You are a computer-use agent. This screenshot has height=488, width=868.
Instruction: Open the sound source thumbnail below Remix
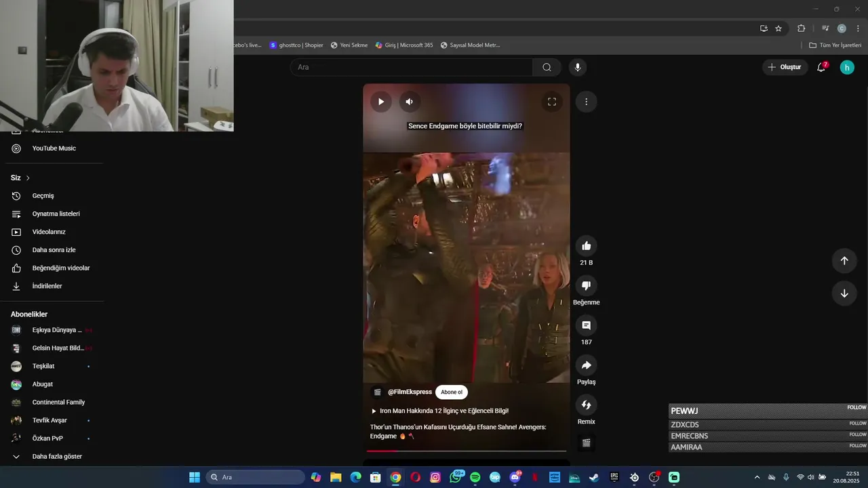click(x=587, y=443)
